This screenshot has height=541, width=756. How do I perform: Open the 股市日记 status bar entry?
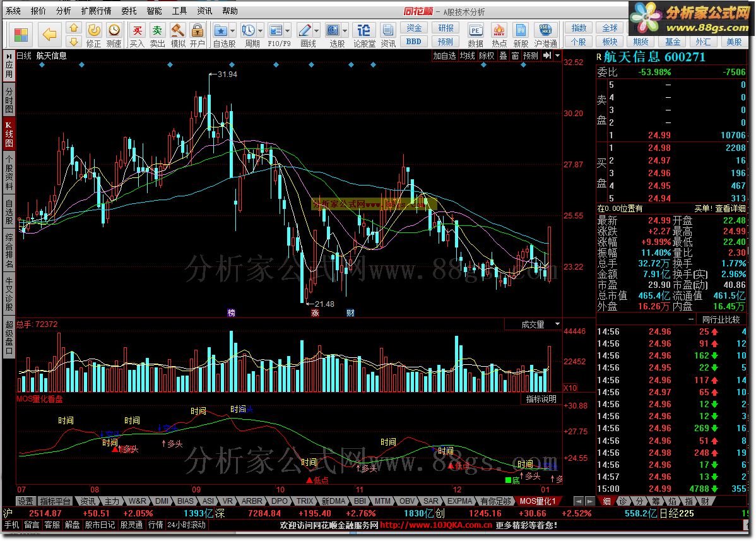coord(100,525)
